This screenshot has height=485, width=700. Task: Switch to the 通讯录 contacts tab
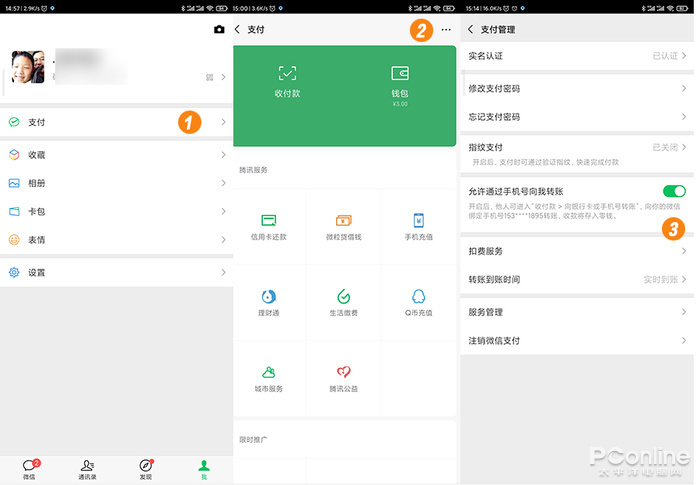click(x=88, y=469)
